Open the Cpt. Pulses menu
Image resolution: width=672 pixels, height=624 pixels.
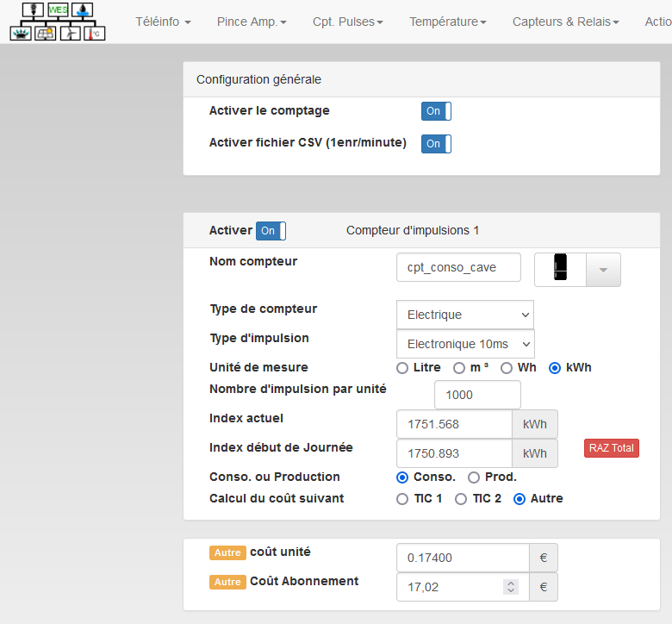(347, 22)
